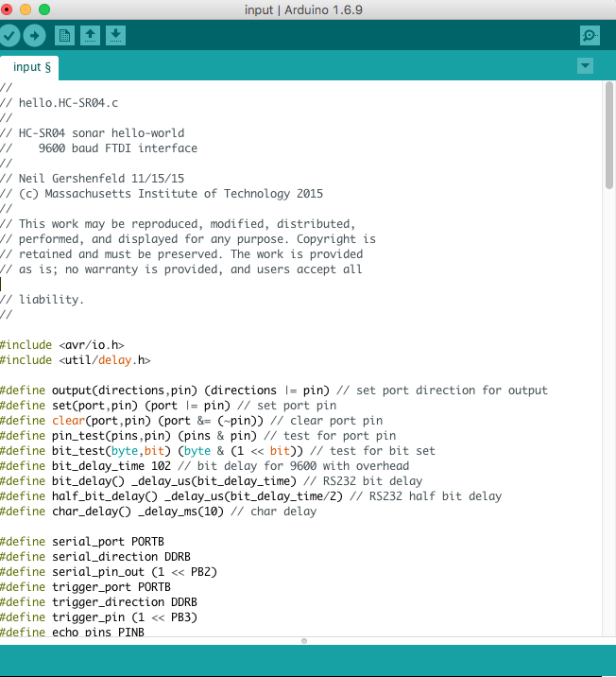The height and width of the screenshot is (677, 616).
Task: Click the '#define trigger_direction DDRB' line
Action: pyautogui.click(x=99, y=602)
